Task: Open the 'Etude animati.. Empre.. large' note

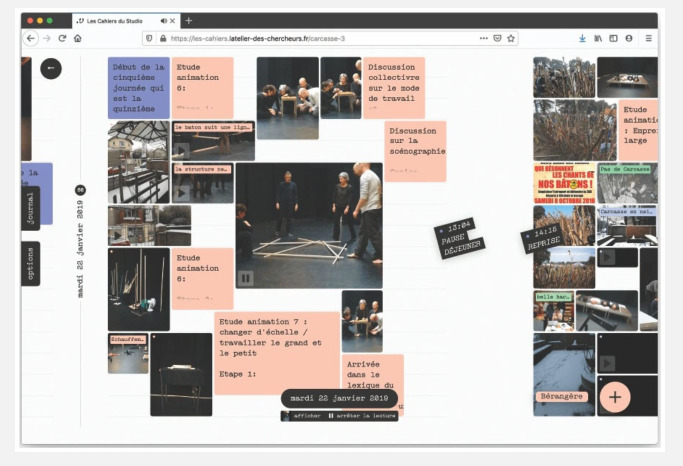Action: click(638, 130)
